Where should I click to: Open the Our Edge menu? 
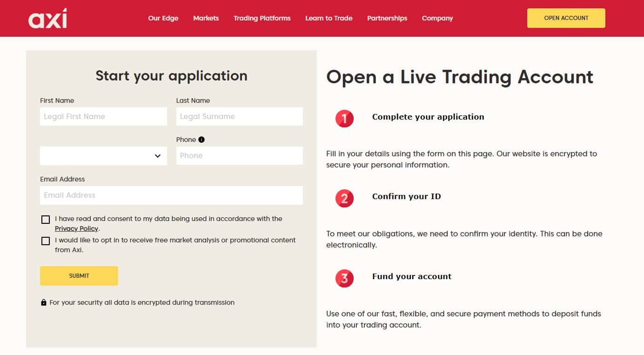163,18
